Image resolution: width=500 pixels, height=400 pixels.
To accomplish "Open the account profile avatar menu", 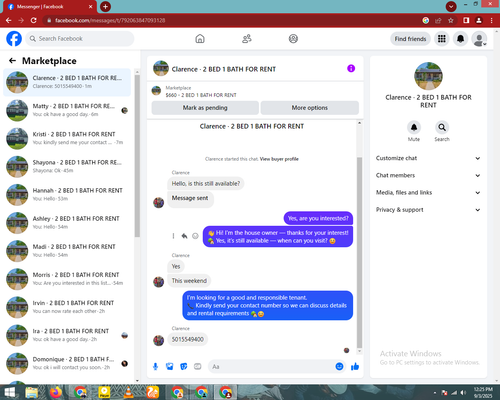I will point(479,39).
